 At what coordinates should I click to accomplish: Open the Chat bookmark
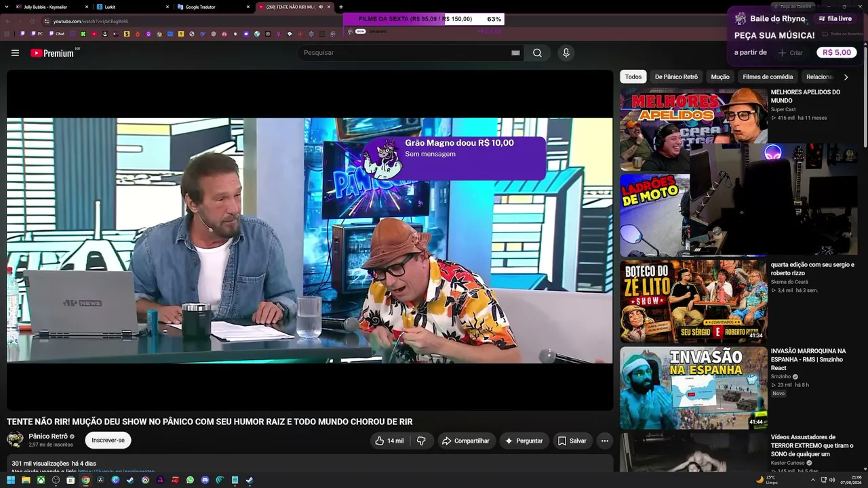[56, 33]
